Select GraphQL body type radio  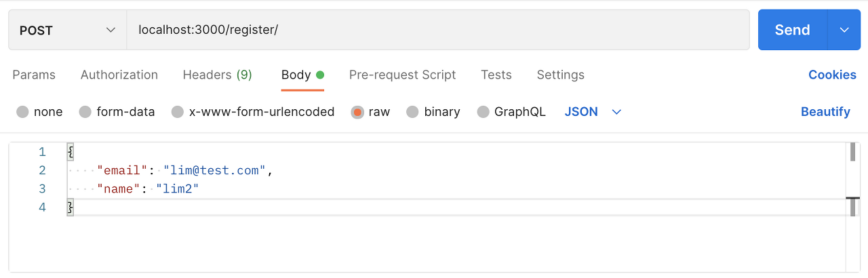tap(483, 112)
